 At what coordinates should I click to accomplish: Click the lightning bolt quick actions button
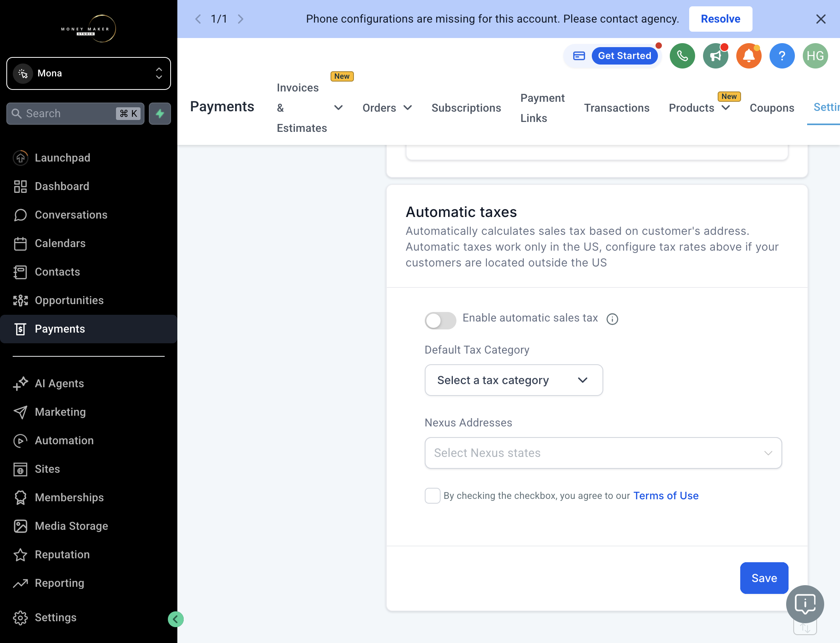pyautogui.click(x=160, y=114)
